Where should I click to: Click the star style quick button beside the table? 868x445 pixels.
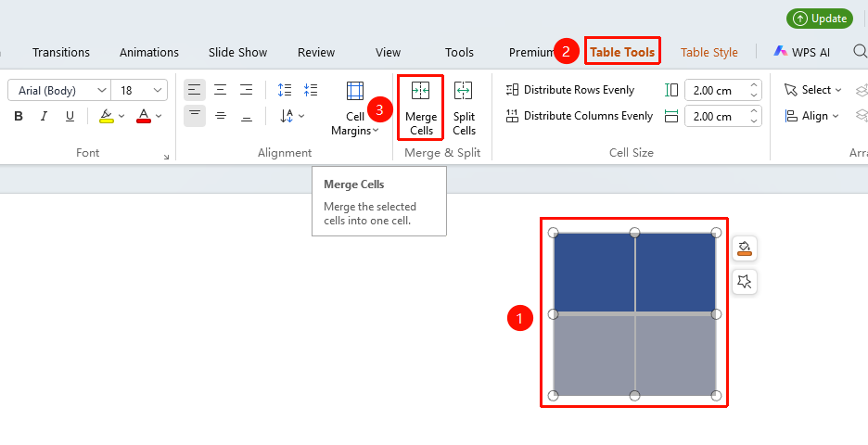tap(745, 282)
